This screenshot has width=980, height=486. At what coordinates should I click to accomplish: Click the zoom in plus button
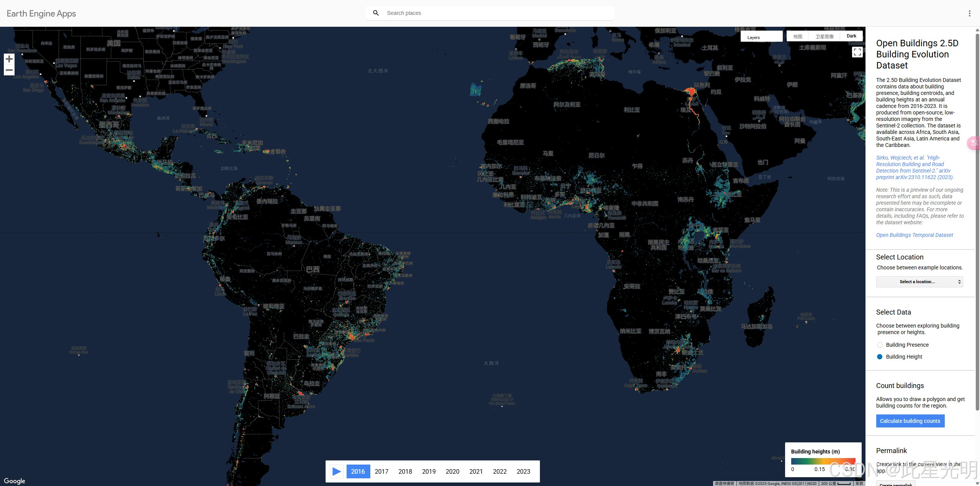click(x=9, y=59)
